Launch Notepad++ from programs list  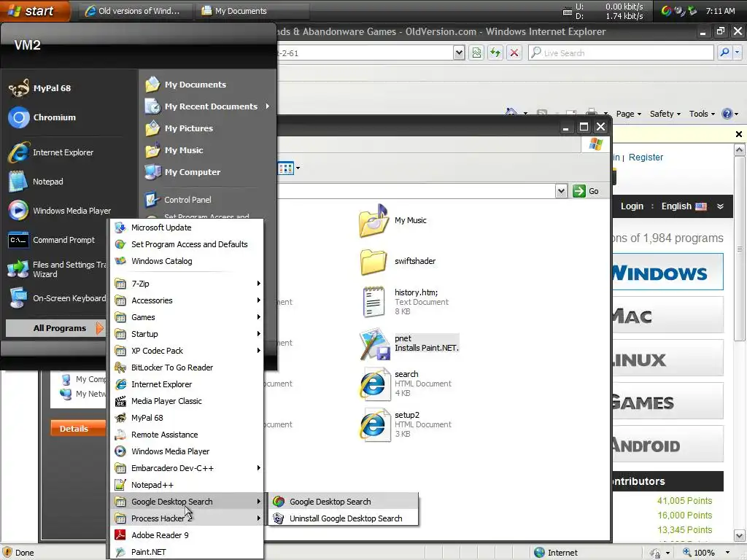point(187,485)
